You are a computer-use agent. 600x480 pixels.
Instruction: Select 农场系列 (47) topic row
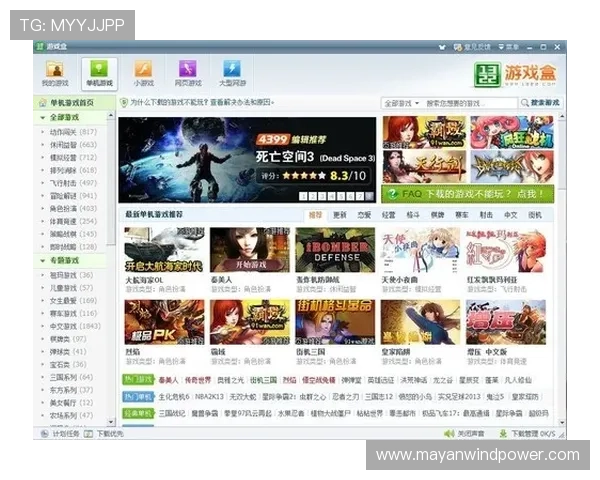[x=71, y=415]
